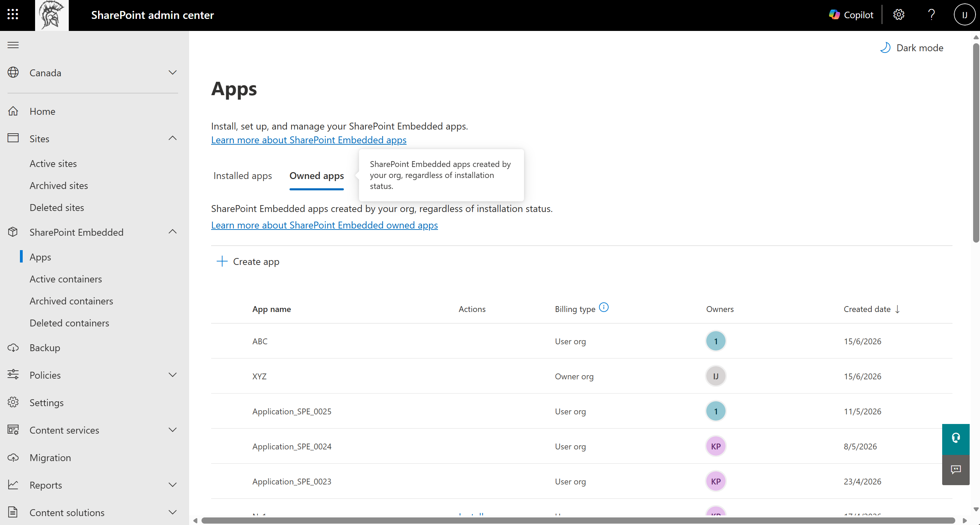Click the Settings gear in sidebar

(13, 402)
